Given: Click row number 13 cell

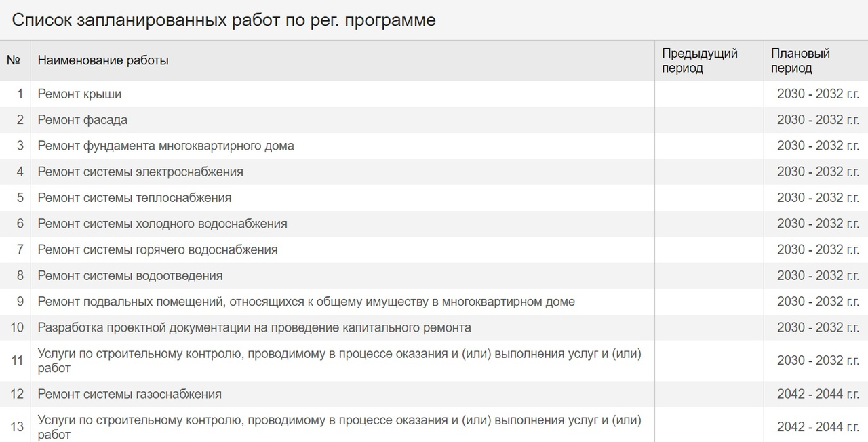Looking at the screenshot, I should tap(17, 426).
